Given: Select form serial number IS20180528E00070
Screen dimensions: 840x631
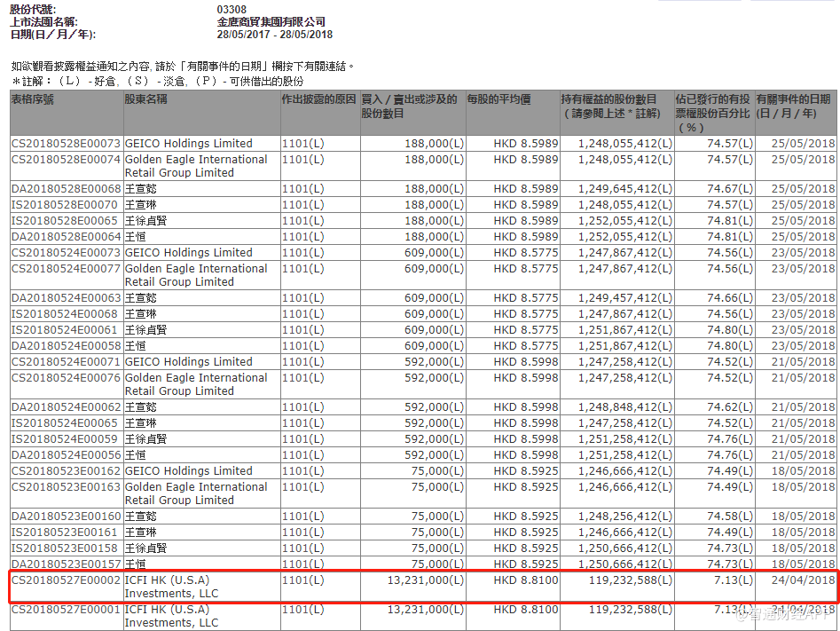Looking at the screenshot, I should 64,205.
